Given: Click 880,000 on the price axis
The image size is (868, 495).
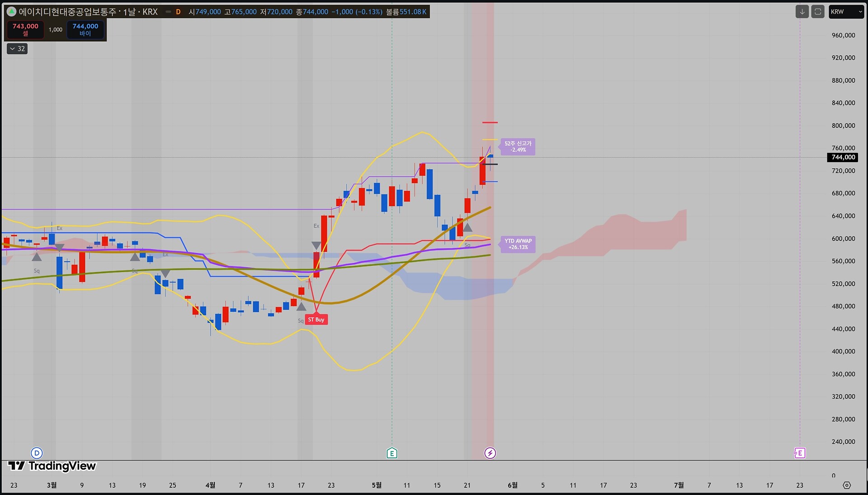Looking at the screenshot, I should coord(843,80).
